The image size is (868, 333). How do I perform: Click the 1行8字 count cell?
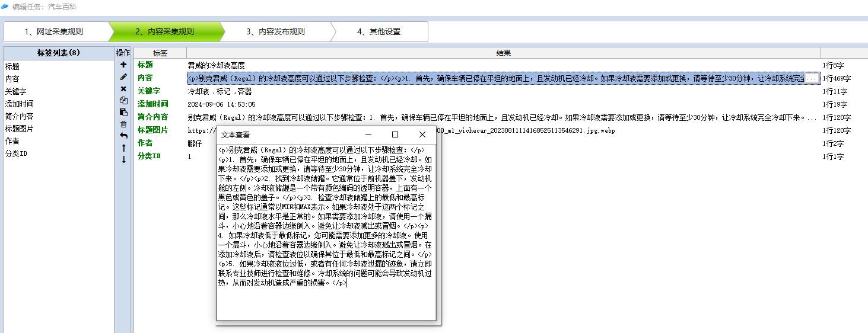833,65
